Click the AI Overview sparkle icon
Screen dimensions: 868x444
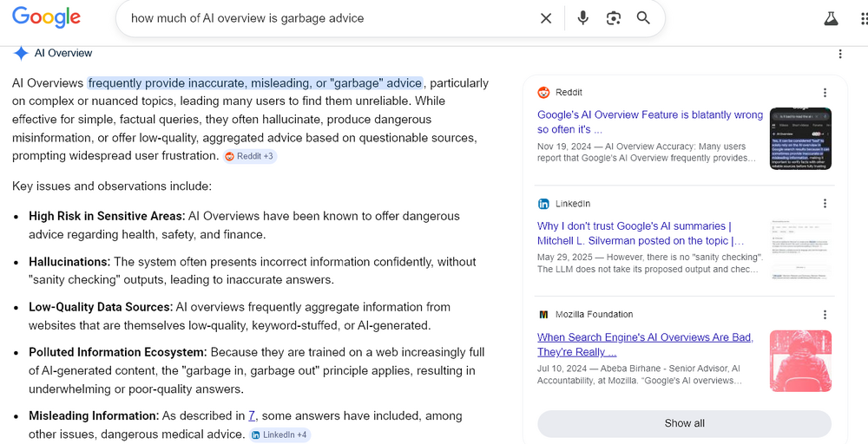[x=21, y=53]
